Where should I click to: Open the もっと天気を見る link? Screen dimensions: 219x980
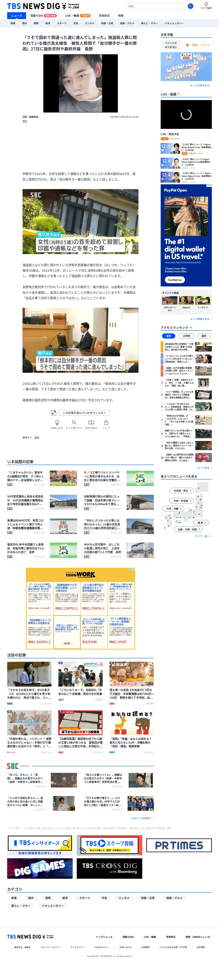201,86
